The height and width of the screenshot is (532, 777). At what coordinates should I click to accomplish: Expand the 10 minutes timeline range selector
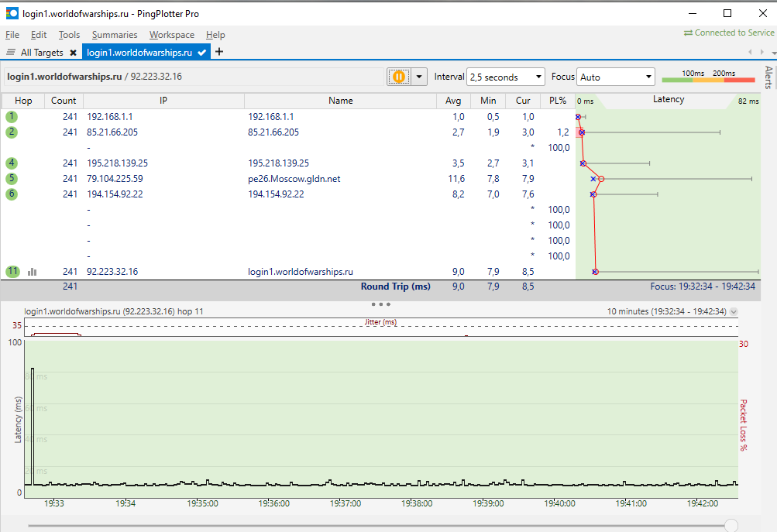tap(734, 311)
